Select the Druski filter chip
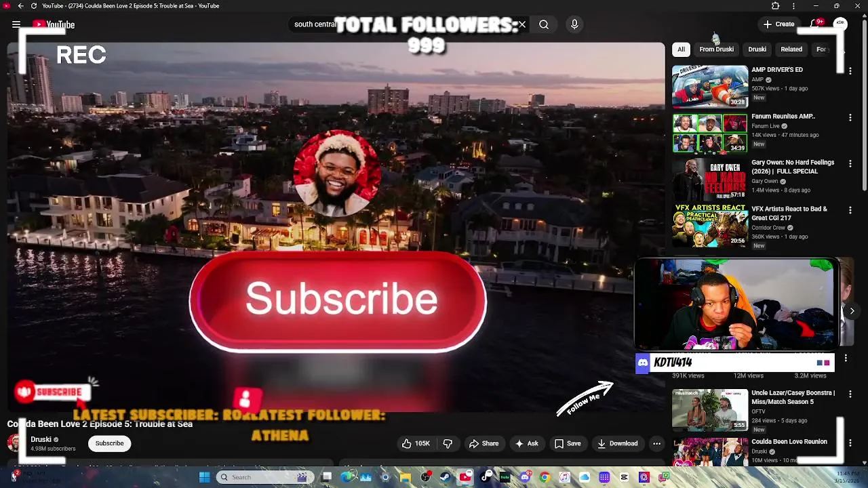The image size is (868, 488). (x=757, y=49)
